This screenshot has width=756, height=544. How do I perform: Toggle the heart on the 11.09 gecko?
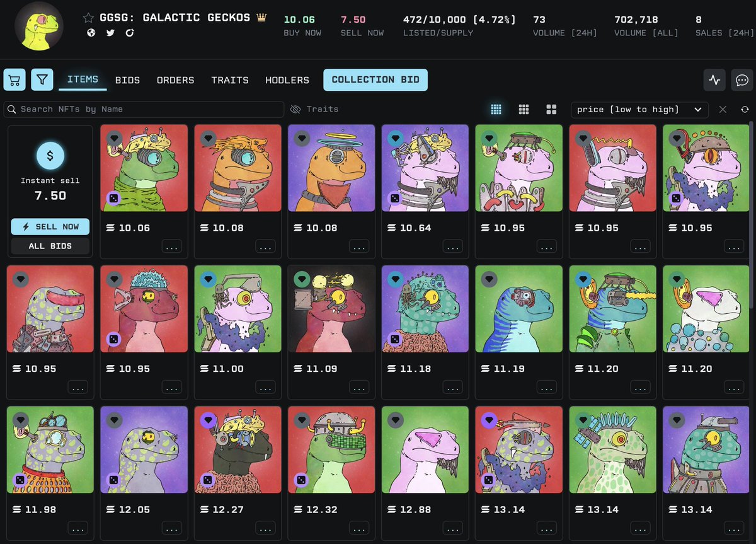[x=302, y=279]
